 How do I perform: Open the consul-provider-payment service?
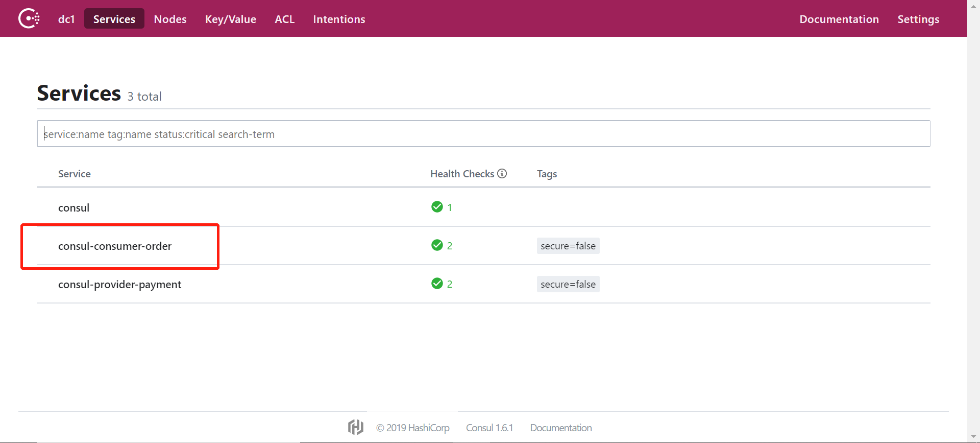120,285
